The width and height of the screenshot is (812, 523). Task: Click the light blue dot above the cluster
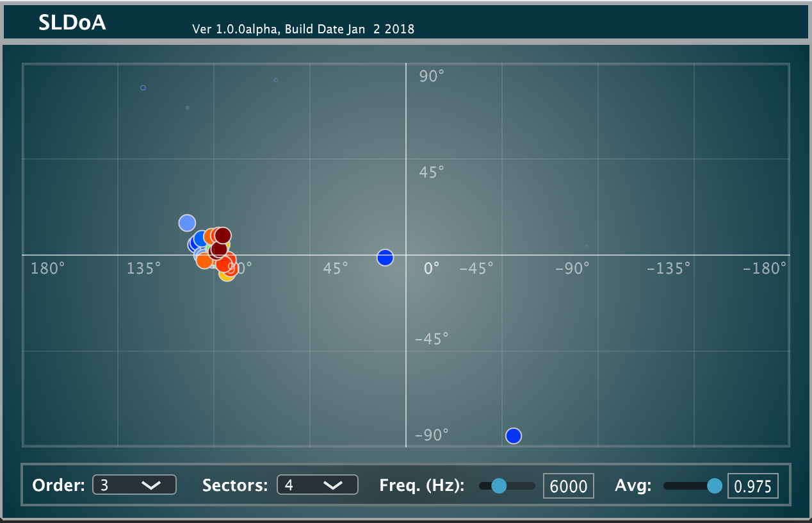pyautogui.click(x=186, y=223)
